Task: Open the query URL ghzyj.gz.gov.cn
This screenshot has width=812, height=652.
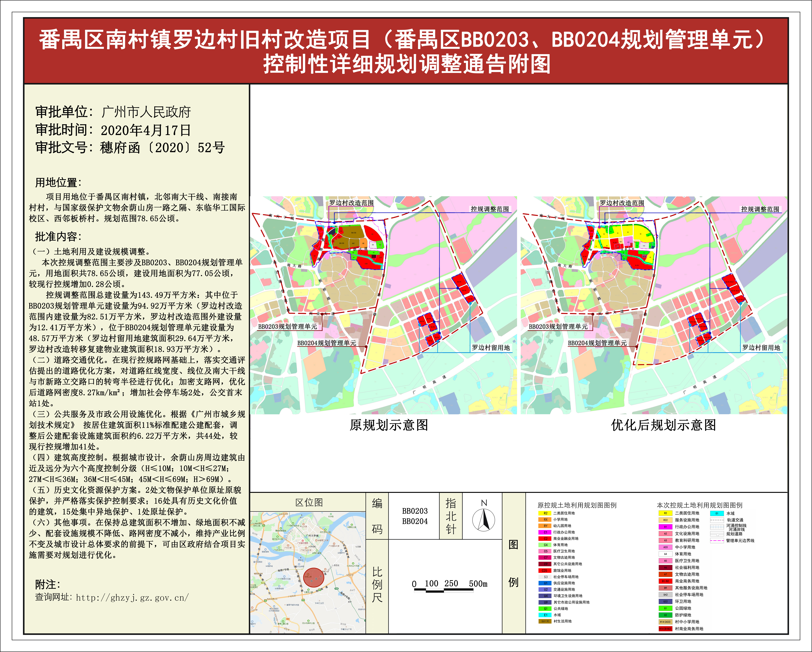Action: pos(132,597)
